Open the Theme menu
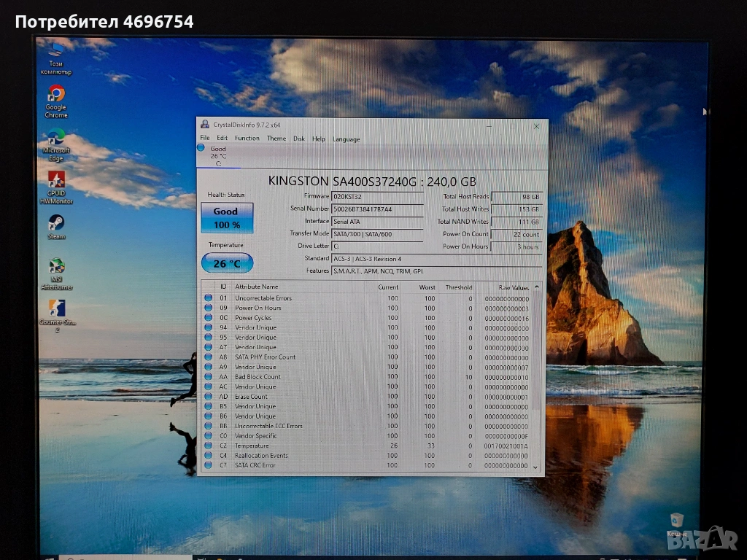This screenshot has height=560, width=747. tap(276, 139)
